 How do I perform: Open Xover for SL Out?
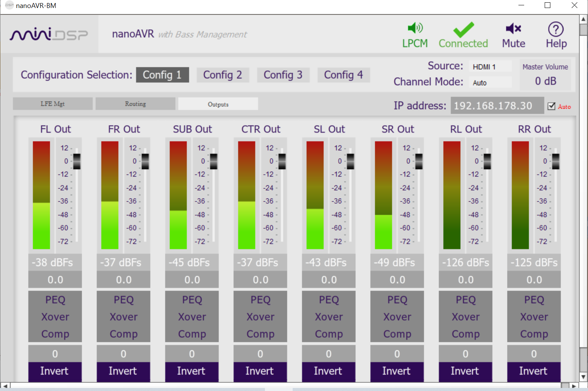(x=329, y=317)
